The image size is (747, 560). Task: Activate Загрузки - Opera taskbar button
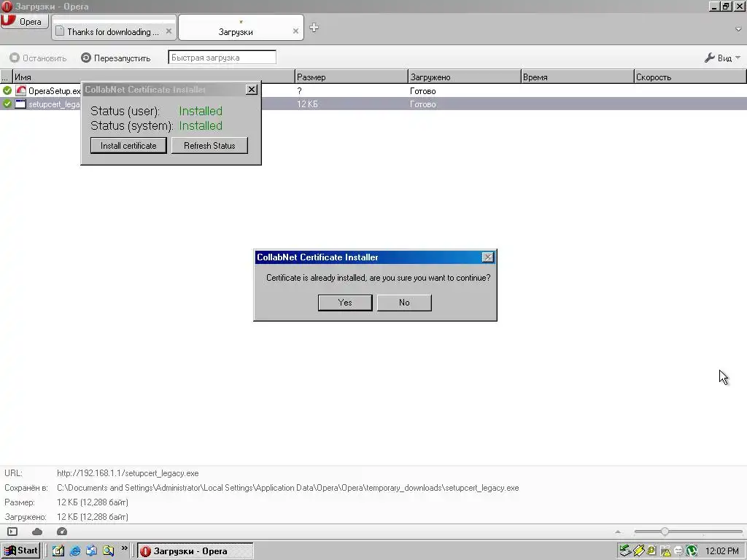[196, 551]
